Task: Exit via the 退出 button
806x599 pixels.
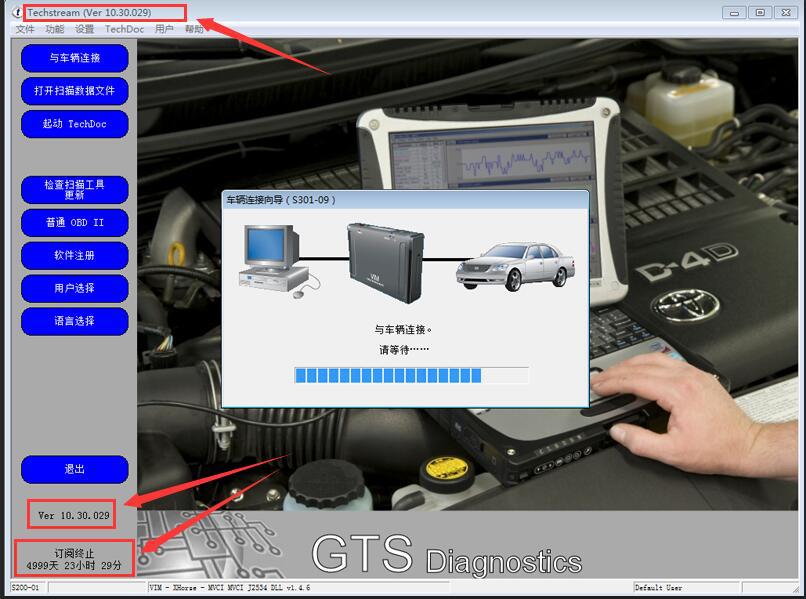Action: point(75,469)
